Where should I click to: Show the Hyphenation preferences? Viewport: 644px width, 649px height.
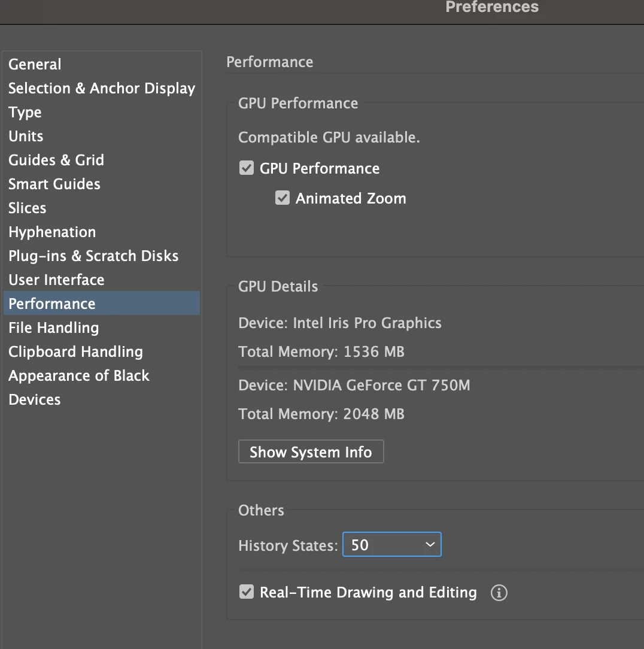pos(52,232)
